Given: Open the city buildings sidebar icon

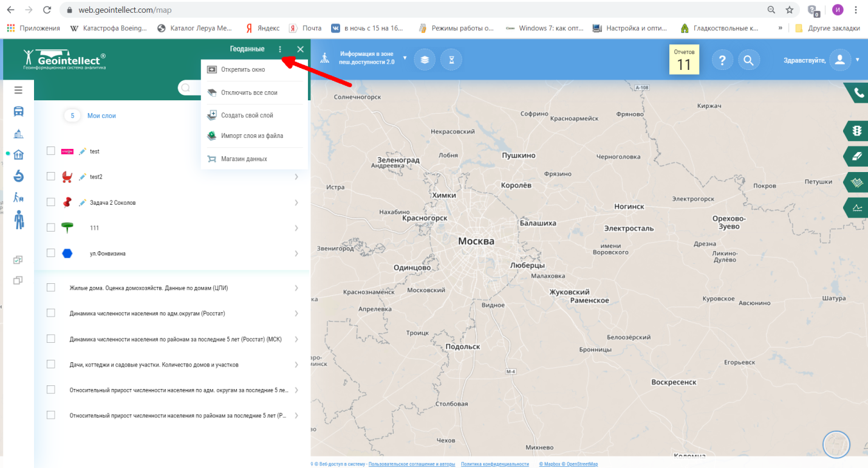Looking at the screenshot, I should (x=18, y=134).
